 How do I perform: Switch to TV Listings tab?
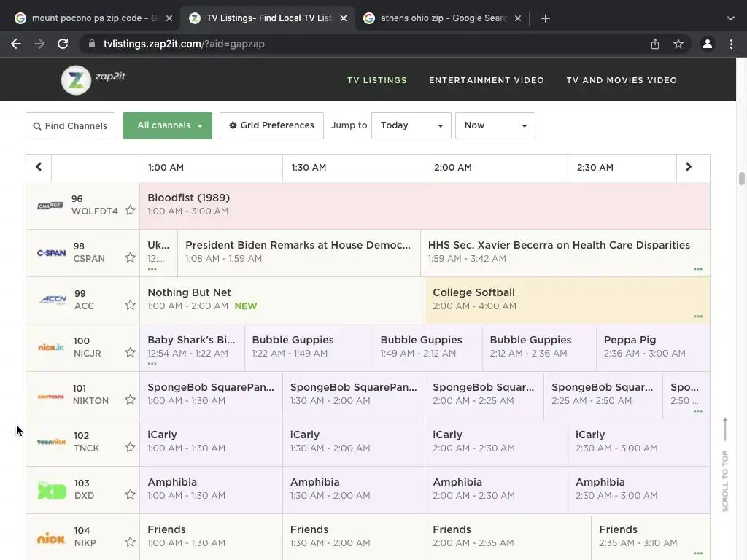[x=268, y=18]
